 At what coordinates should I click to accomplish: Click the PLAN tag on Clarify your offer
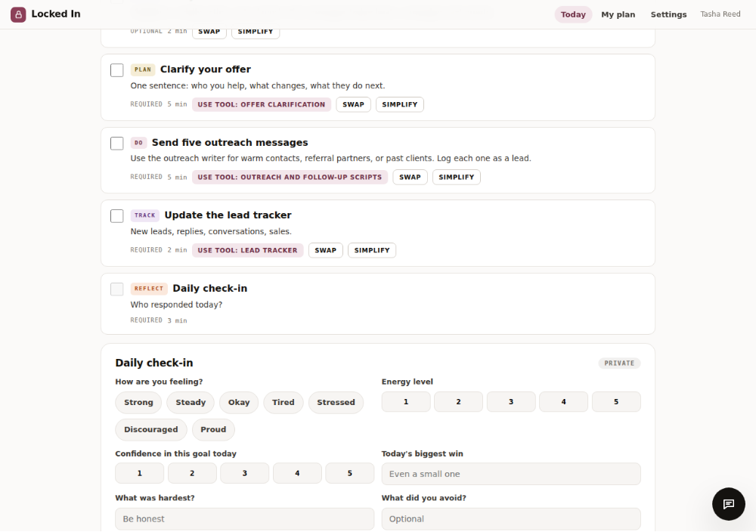tap(143, 70)
